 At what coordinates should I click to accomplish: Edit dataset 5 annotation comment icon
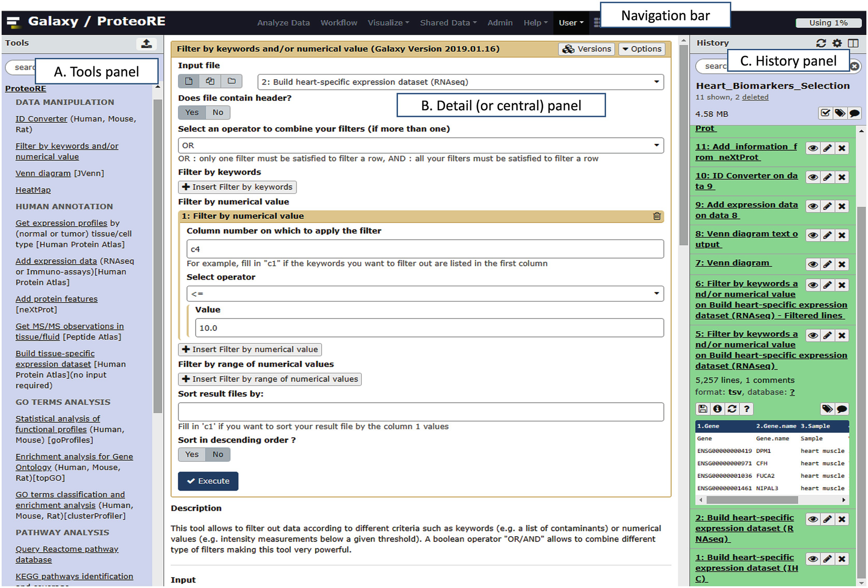click(842, 409)
